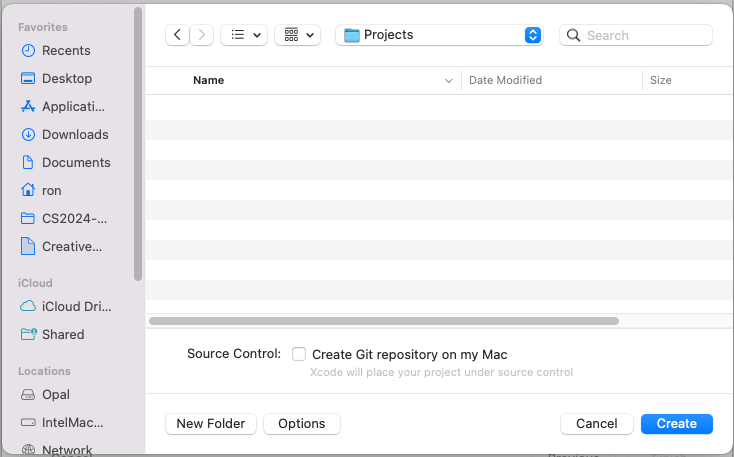This screenshot has width=734, height=457.
Task: Sort by Date Modified column header
Action: tap(505, 80)
